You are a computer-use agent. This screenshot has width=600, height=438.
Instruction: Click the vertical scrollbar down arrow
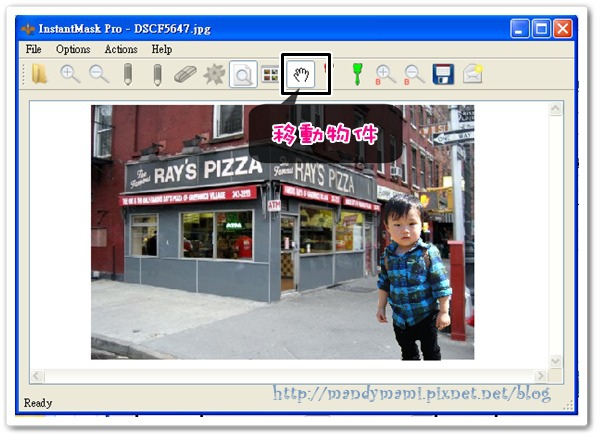[x=555, y=361]
